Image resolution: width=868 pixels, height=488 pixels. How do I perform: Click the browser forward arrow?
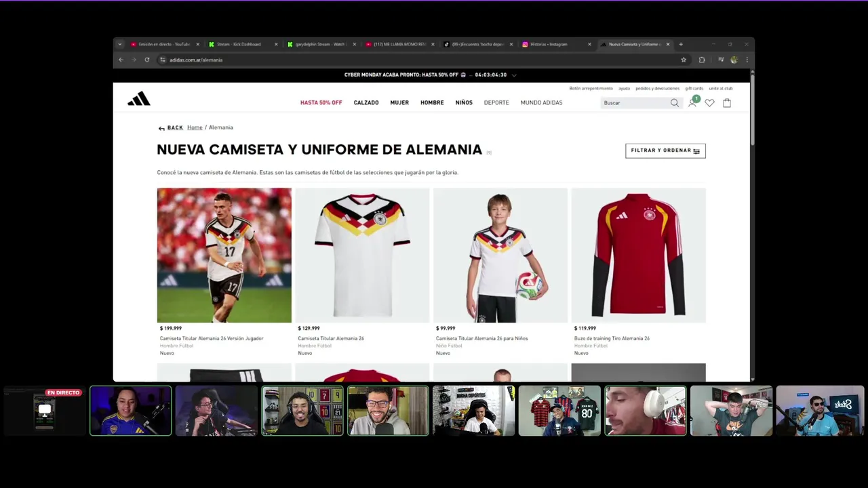click(134, 60)
